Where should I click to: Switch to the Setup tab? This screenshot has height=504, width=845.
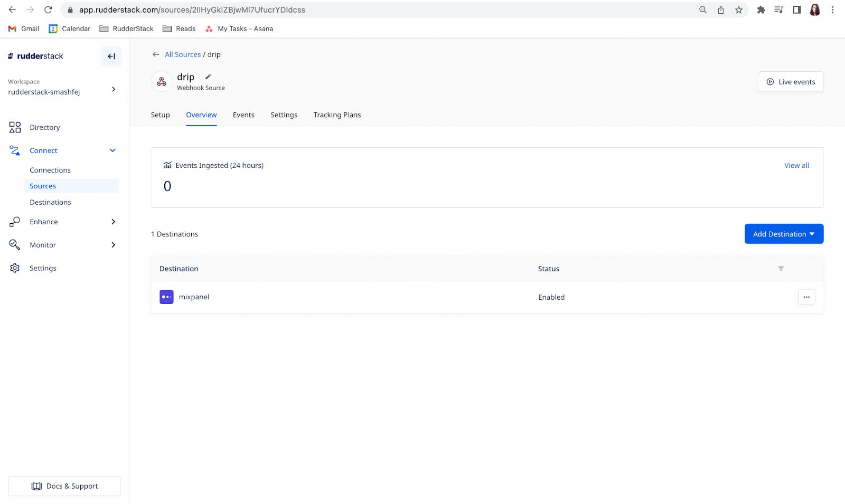pos(160,115)
